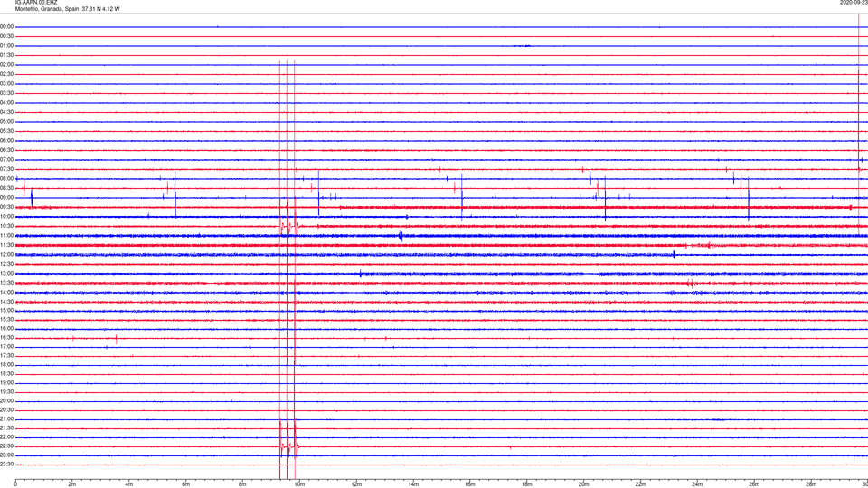868x488 pixels.
Task: Select the 05:00 time row label
Action: [x=6, y=121]
